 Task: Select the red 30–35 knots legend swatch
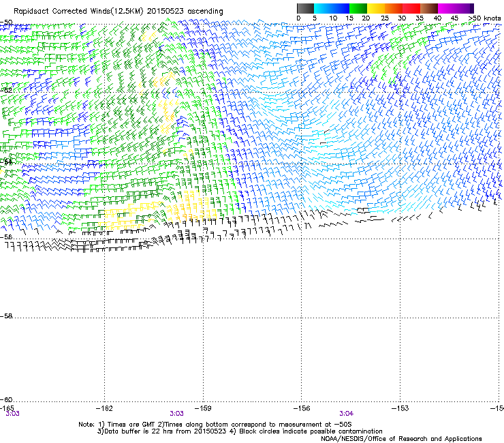click(x=411, y=8)
